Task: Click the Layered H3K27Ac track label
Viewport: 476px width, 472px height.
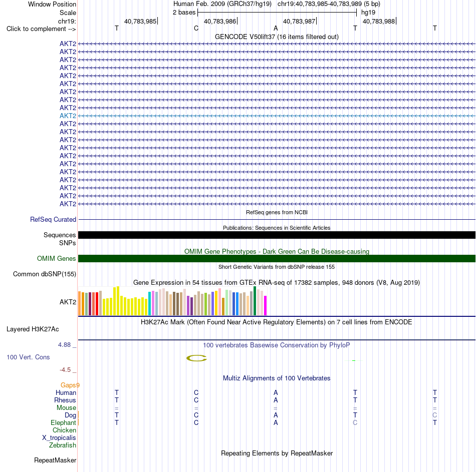Action: coord(33,329)
